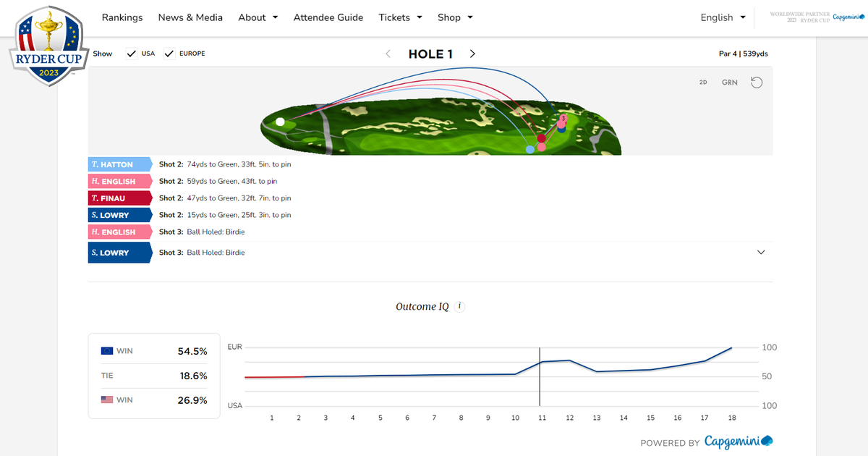
Task: Click the reset view icon above the course map
Action: click(x=757, y=82)
